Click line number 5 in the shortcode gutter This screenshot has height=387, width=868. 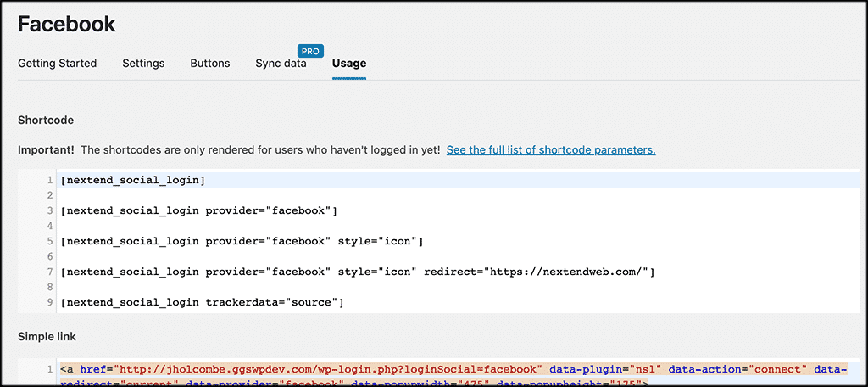[50, 241]
